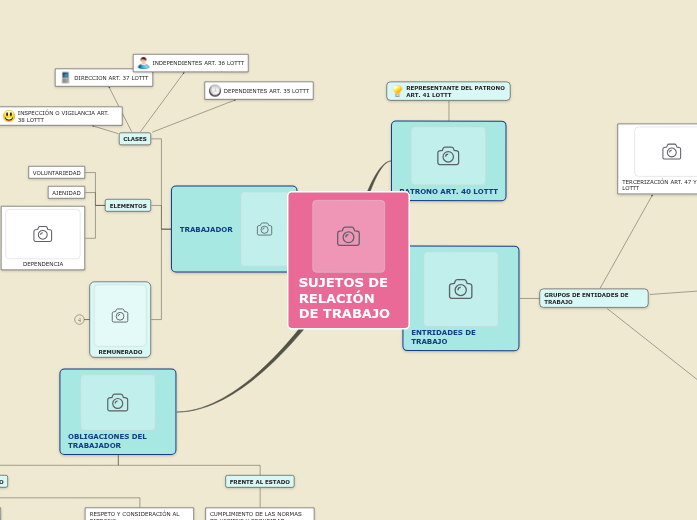This screenshot has height=520, width=697.
Task: Click the person icon on Independientes node
Action: pyautogui.click(x=143, y=63)
